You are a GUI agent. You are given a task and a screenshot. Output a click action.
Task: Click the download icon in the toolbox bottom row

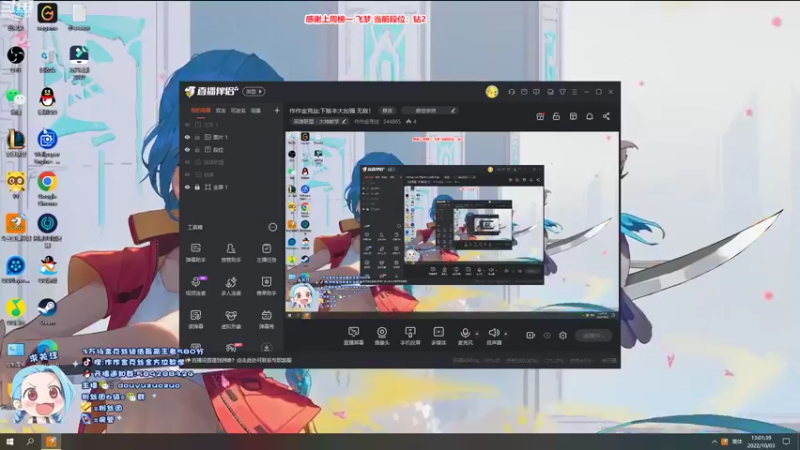point(266,347)
